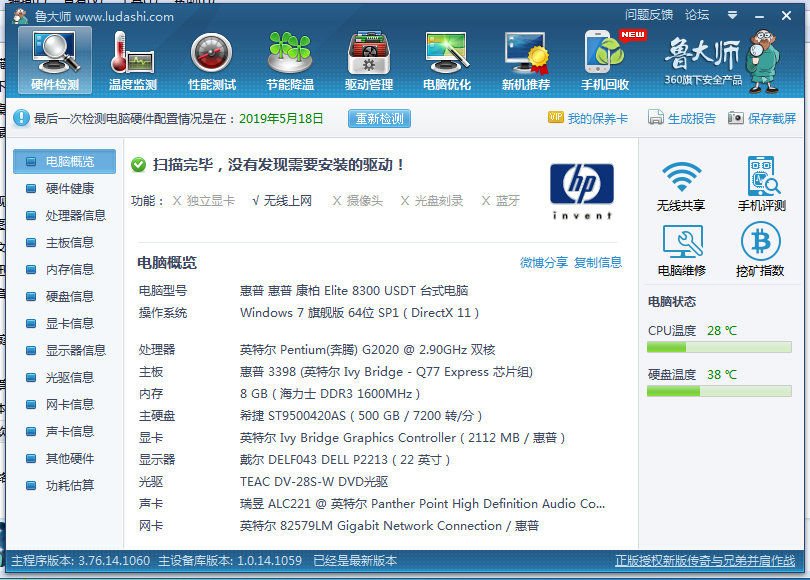Click the 82579LM Gigabit network card value
This screenshot has height=580, width=810.
coord(390,526)
